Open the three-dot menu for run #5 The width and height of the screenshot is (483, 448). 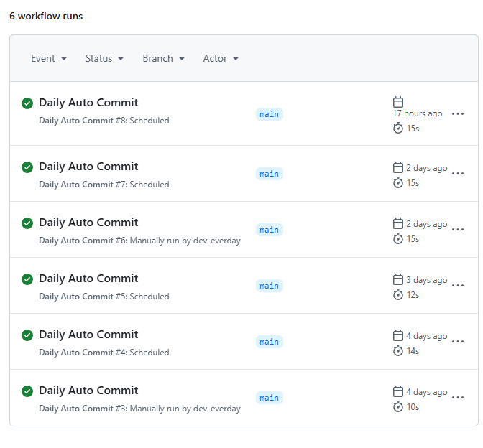(x=458, y=286)
